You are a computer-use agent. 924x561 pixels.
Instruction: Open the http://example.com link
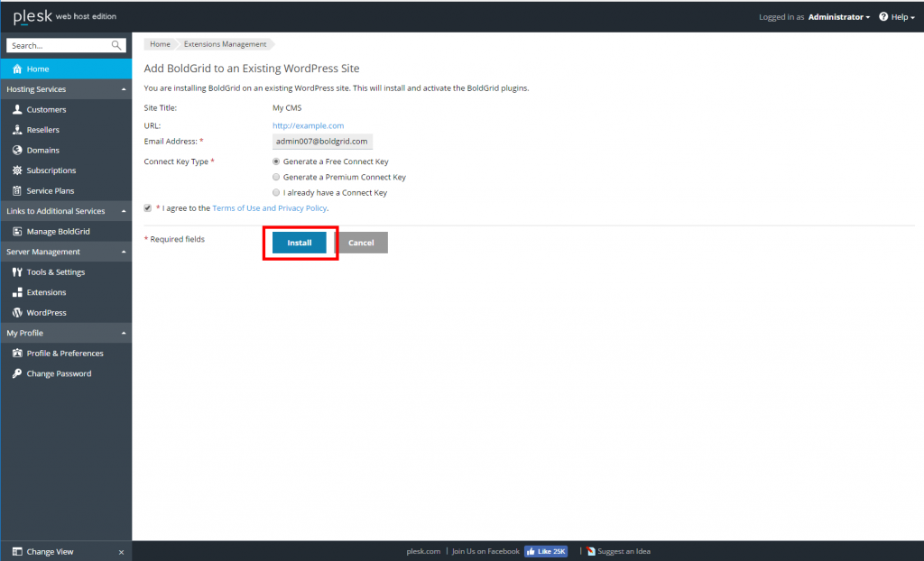(x=309, y=125)
